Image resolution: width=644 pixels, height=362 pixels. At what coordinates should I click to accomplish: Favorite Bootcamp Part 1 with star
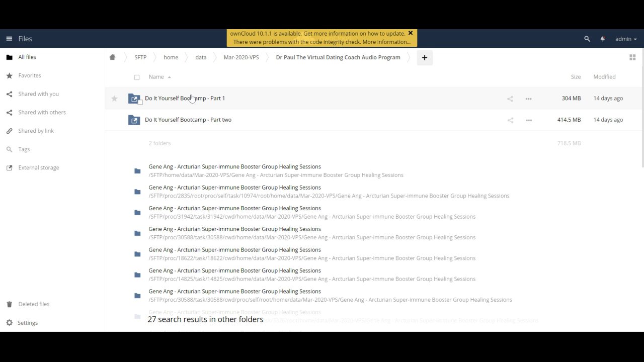click(x=114, y=99)
